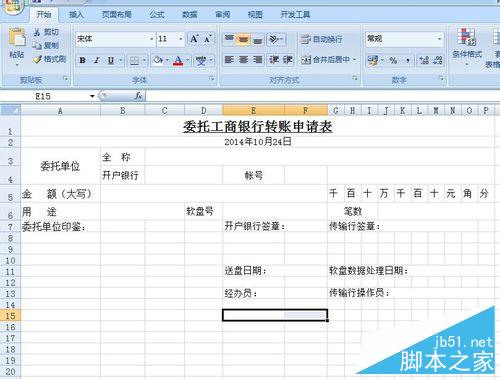This screenshot has width=500, height=379.
Task: Click the Copy icon
Action: coord(37,45)
